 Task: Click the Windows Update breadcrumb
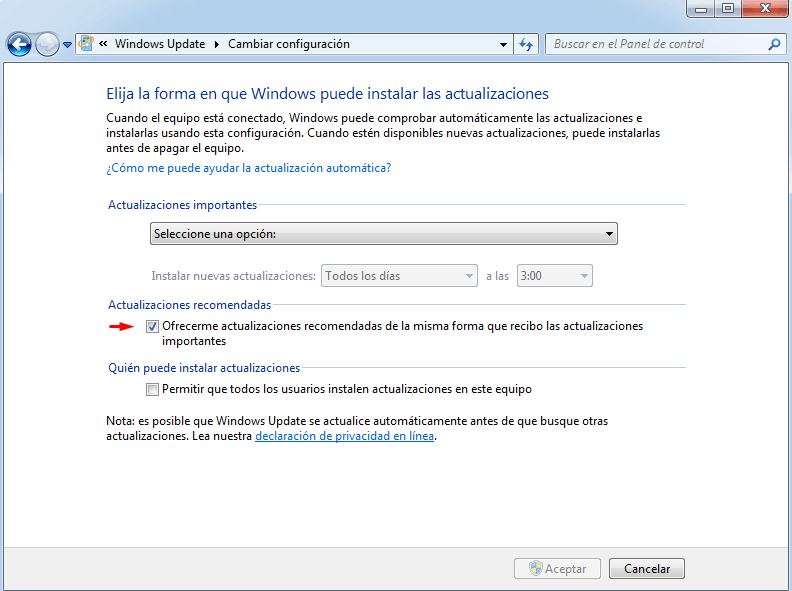[160, 44]
